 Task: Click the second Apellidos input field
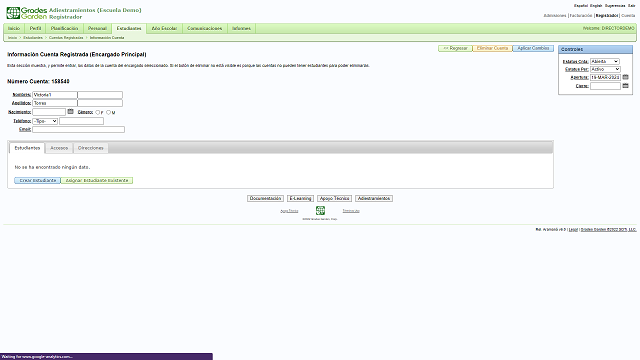tap(100, 103)
